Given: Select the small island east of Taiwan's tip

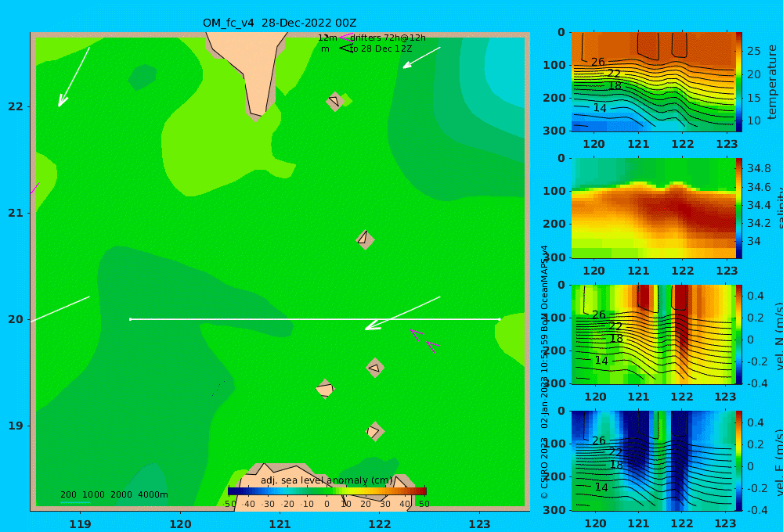Looking at the screenshot, I should point(335,101).
